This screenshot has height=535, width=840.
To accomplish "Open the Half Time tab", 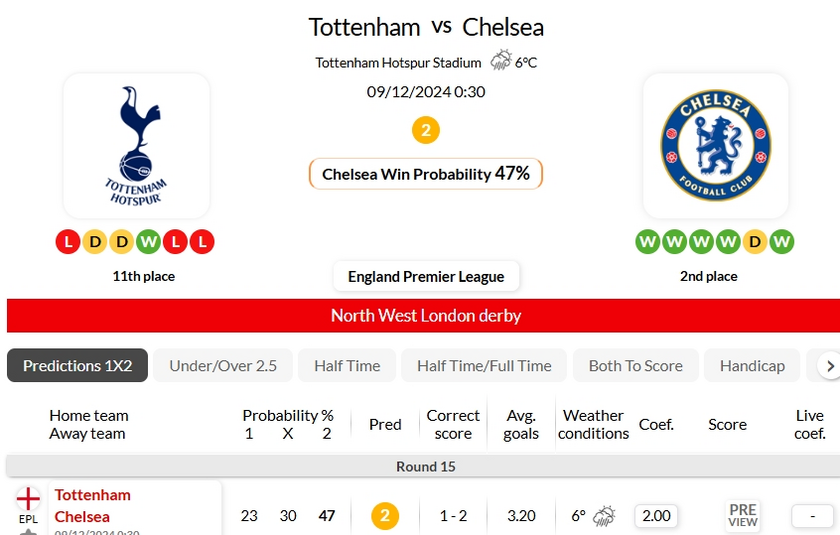I will coord(347,365).
